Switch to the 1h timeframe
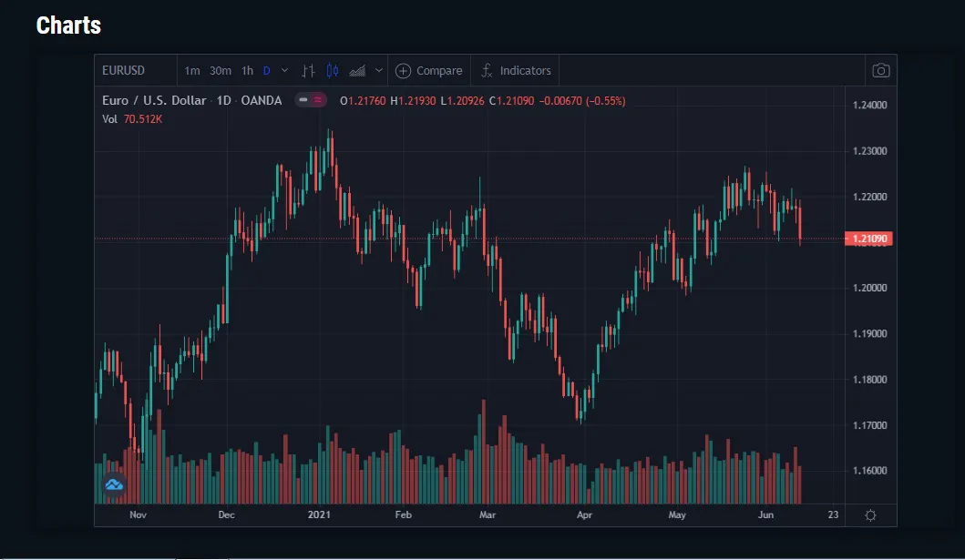965x560 pixels. (248, 71)
